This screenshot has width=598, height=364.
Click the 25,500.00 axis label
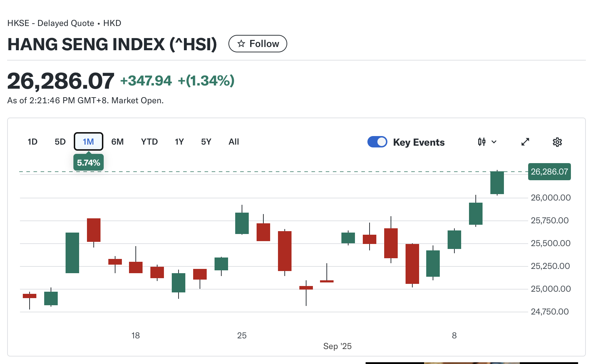click(x=551, y=243)
